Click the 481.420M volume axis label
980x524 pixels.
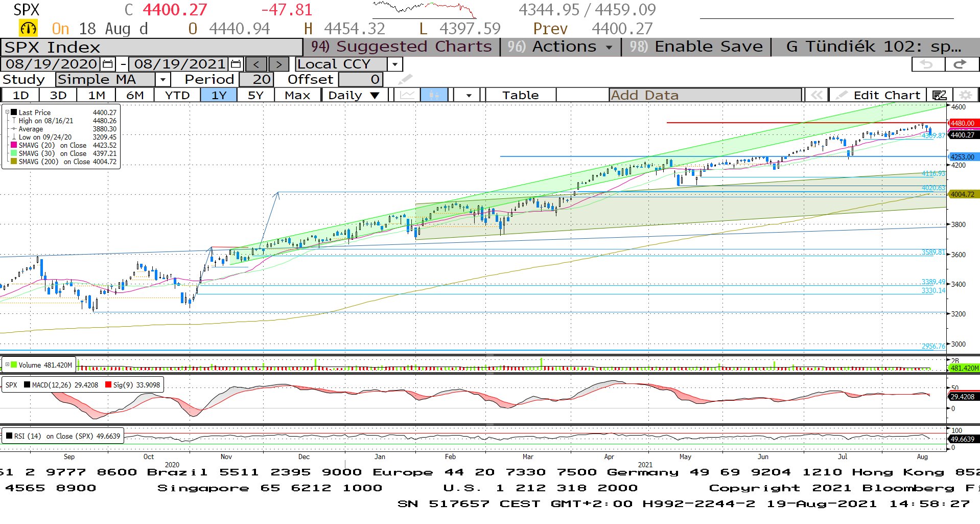[964, 368]
